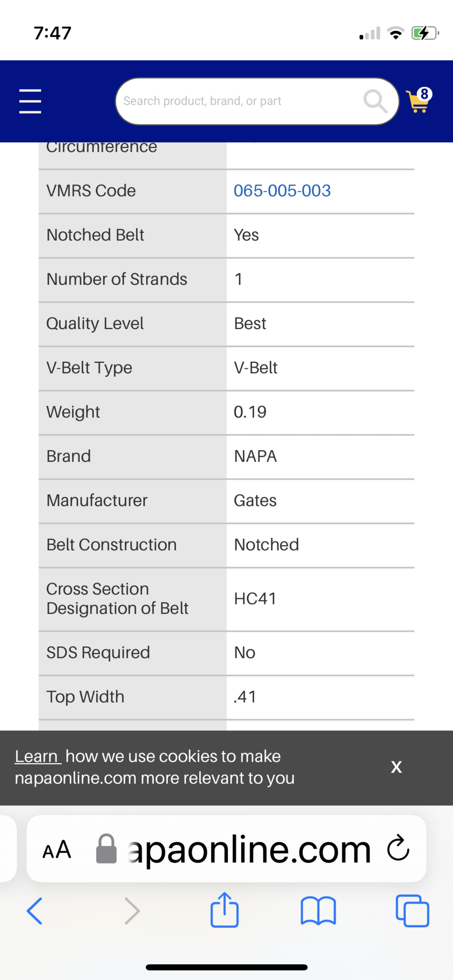Open the AA reader text options

[x=57, y=850]
